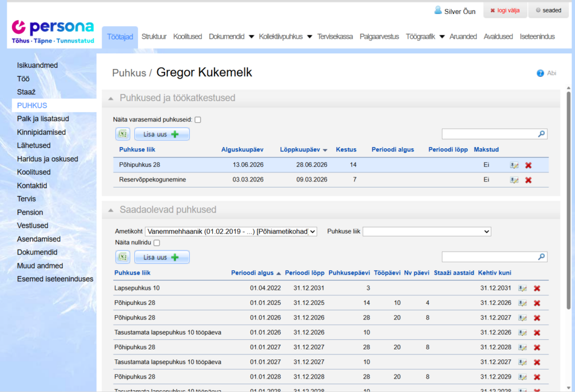Viewport: 575px width, 392px height.
Task: Open the Ametikoht dropdown
Action: tap(231, 231)
